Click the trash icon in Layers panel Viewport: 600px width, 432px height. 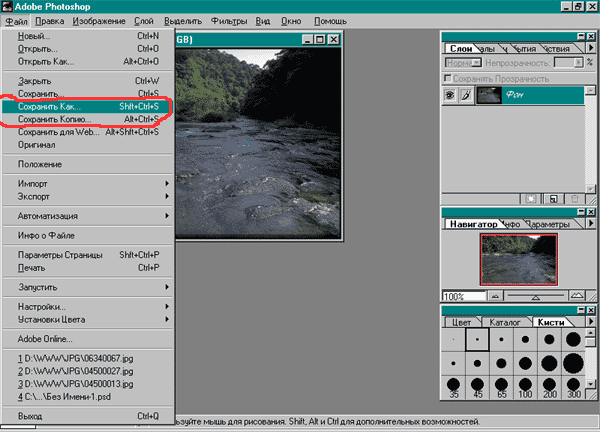[x=575, y=199]
